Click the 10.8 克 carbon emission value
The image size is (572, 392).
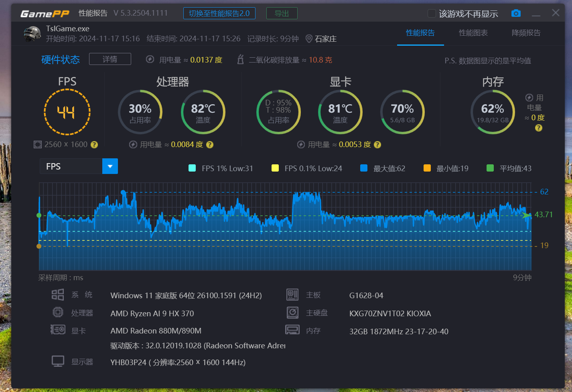pos(320,60)
